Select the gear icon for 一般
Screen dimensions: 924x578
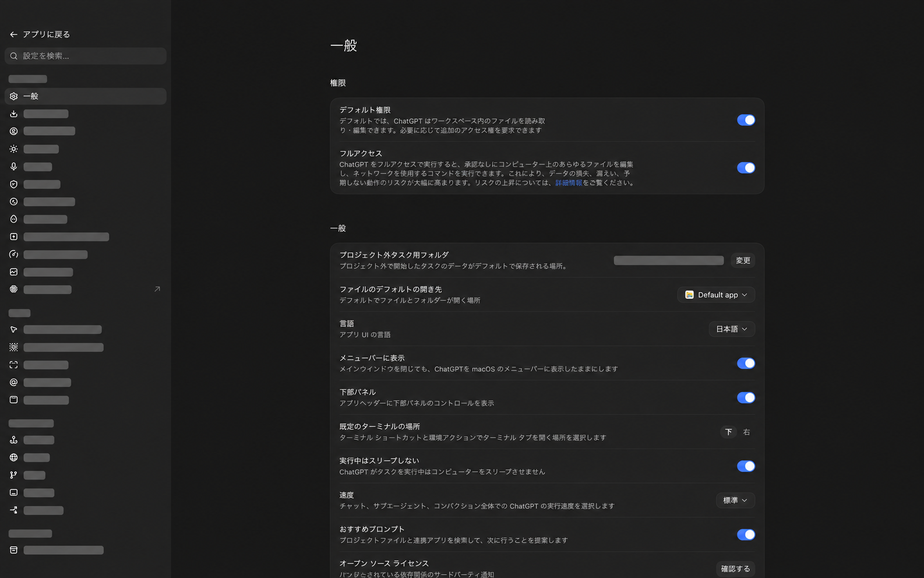(x=13, y=96)
